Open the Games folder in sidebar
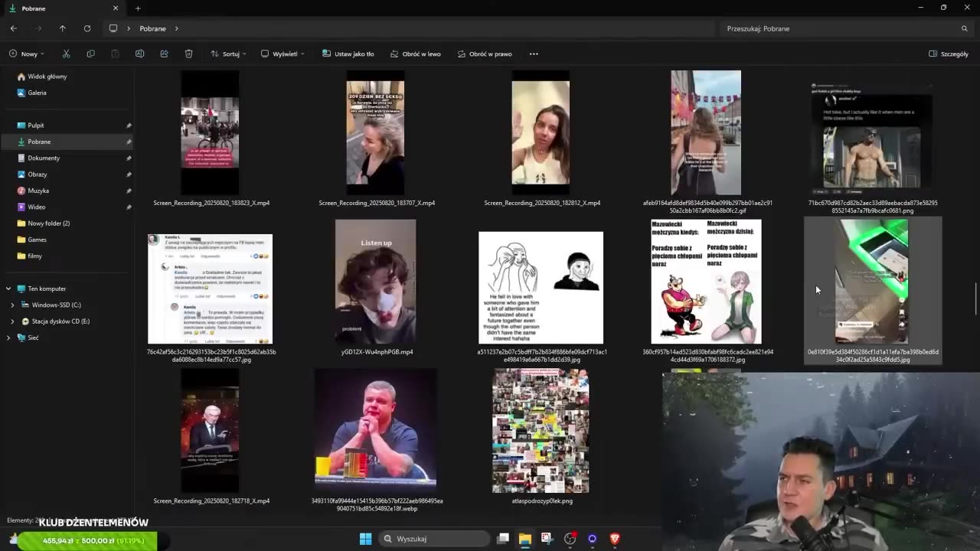980x551 pixels. (x=37, y=240)
